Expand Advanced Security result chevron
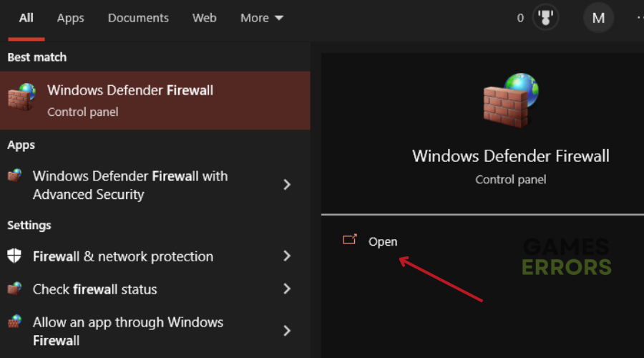 pos(287,185)
